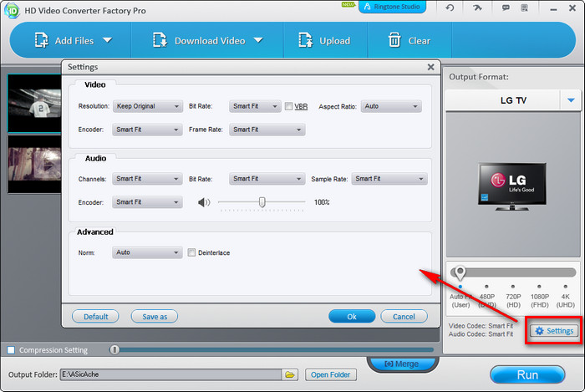Viewport: 585px width, 392px height.
Task: Open the feedback chat bubble icon
Action: click(506, 8)
